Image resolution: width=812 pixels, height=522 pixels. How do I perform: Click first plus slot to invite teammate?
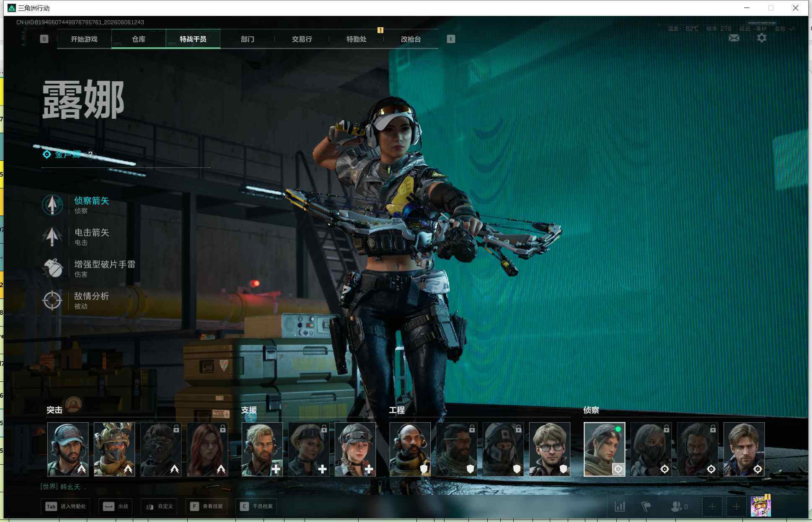click(x=712, y=507)
